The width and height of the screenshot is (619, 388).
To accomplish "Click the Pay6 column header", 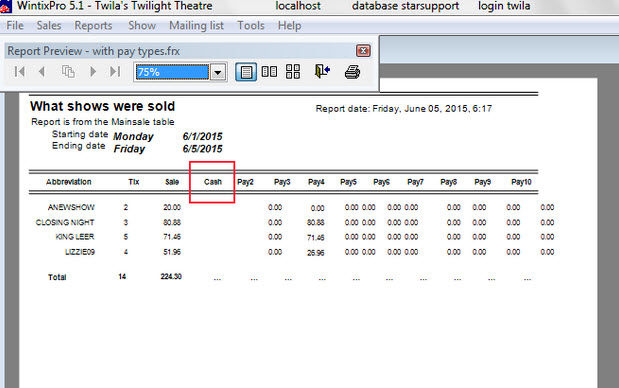I will click(x=382, y=182).
